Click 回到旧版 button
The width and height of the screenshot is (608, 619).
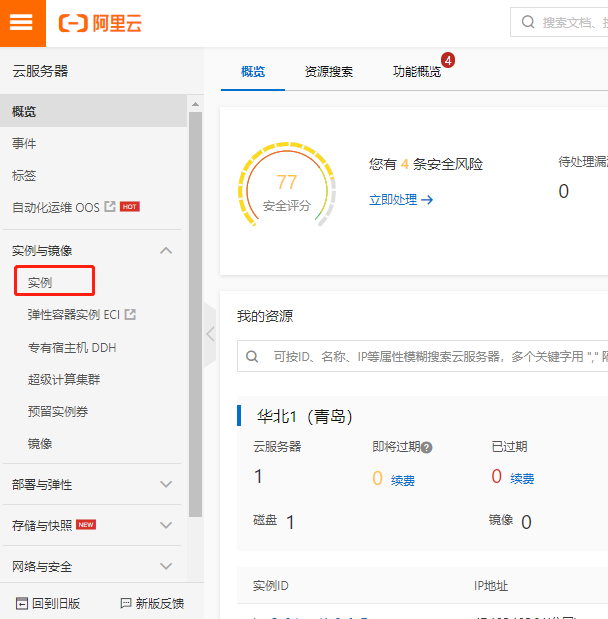pos(48,603)
